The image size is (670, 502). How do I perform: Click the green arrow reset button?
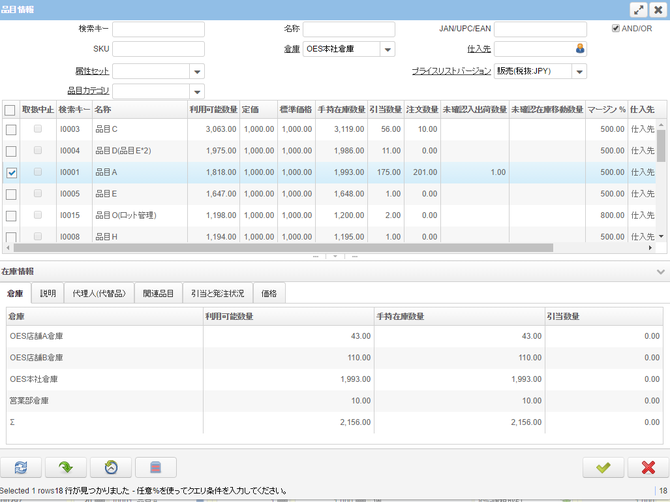[x=66, y=467]
